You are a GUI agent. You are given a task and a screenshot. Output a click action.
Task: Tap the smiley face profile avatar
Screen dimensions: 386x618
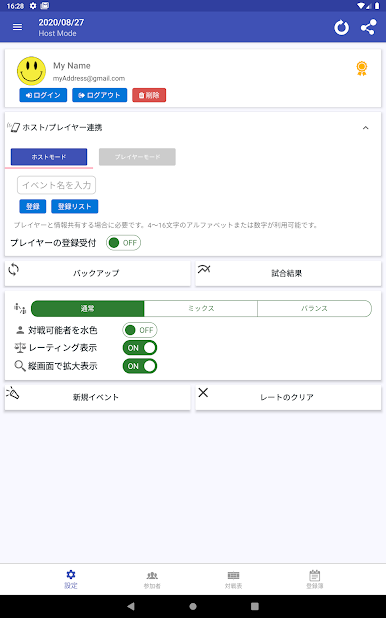tap(31, 71)
